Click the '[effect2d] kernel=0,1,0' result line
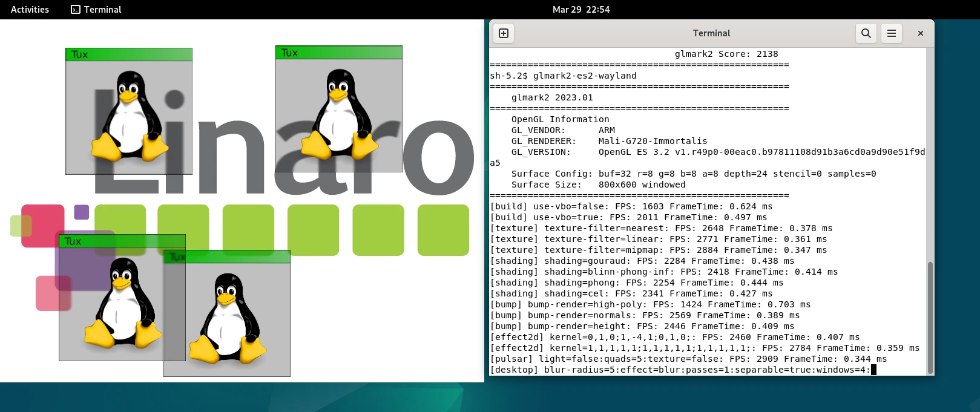Viewport: 980px width, 412px height. tap(675, 337)
